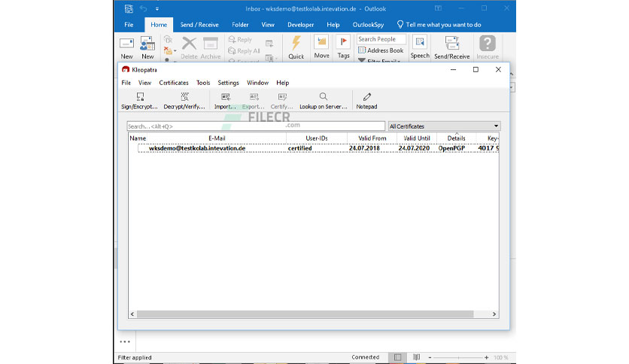The image size is (629, 364).
Task: Open Quick Steps lightning icon in Outlook
Action: click(x=296, y=43)
